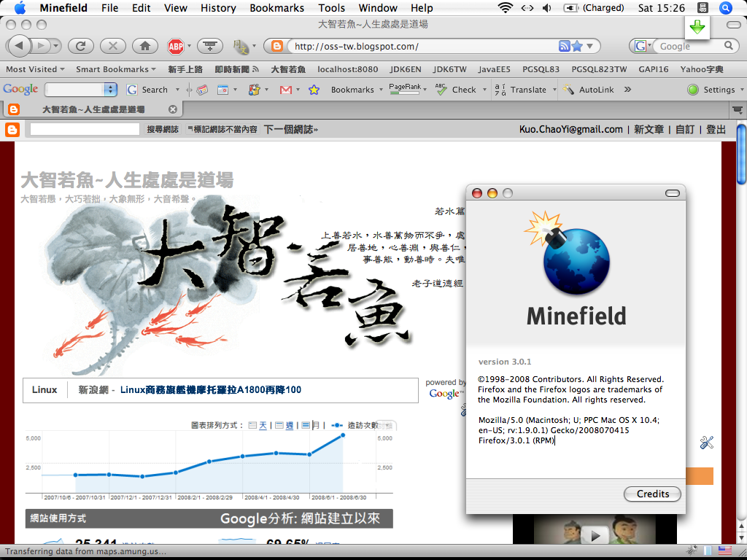Open the Bookmarks menu in menu bar

pyautogui.click(x=276, y=8)
